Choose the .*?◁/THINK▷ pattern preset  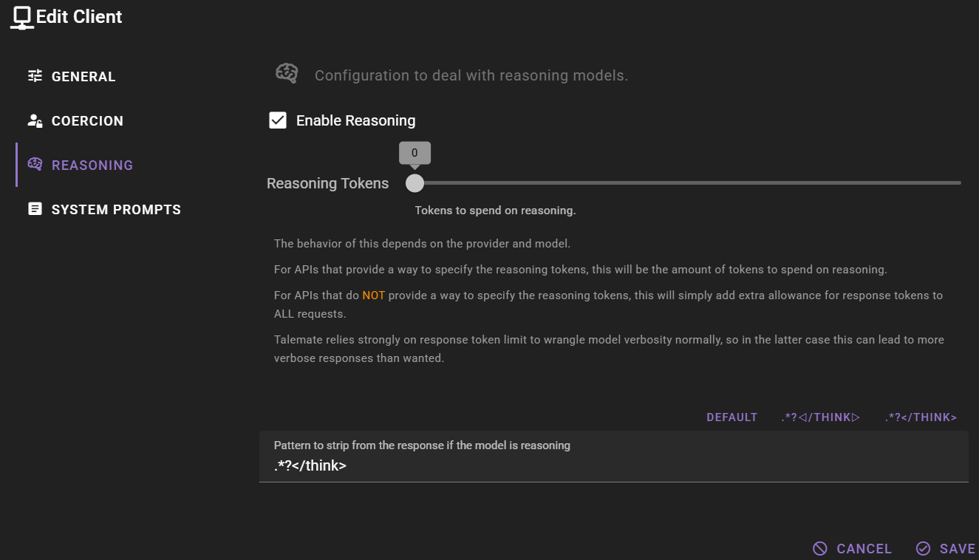(x=821, y=417)
